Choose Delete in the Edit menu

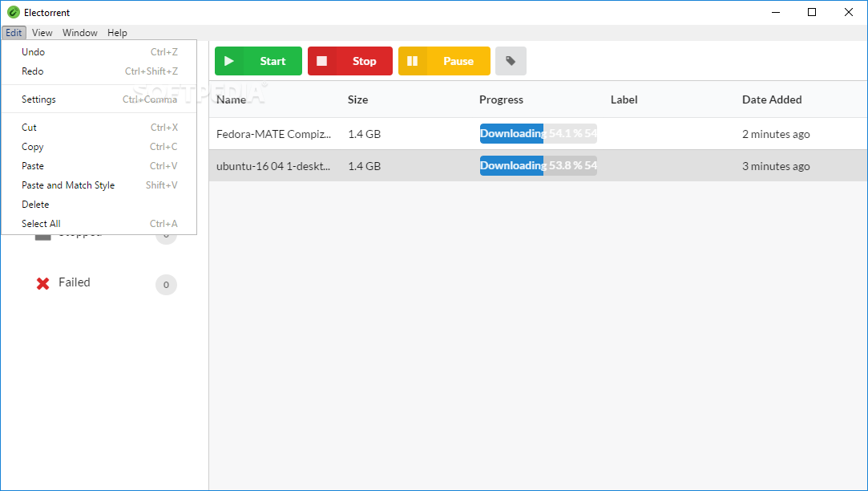coord(99,205)
